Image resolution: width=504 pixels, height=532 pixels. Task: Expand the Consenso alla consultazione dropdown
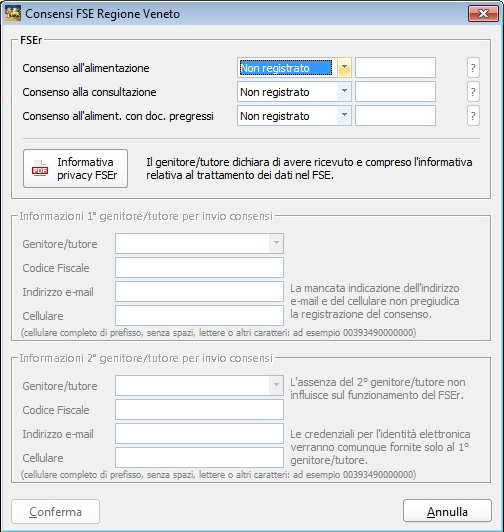click(344, 92)
